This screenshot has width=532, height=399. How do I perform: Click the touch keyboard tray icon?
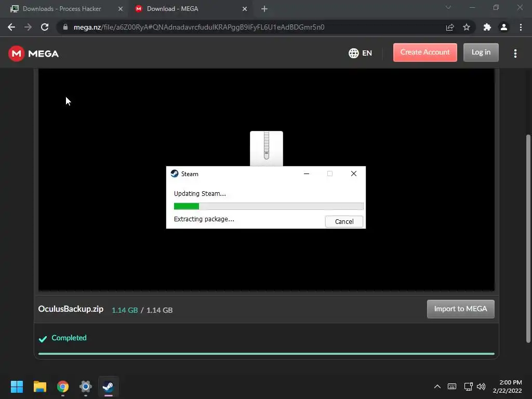(x=452, y=387)
